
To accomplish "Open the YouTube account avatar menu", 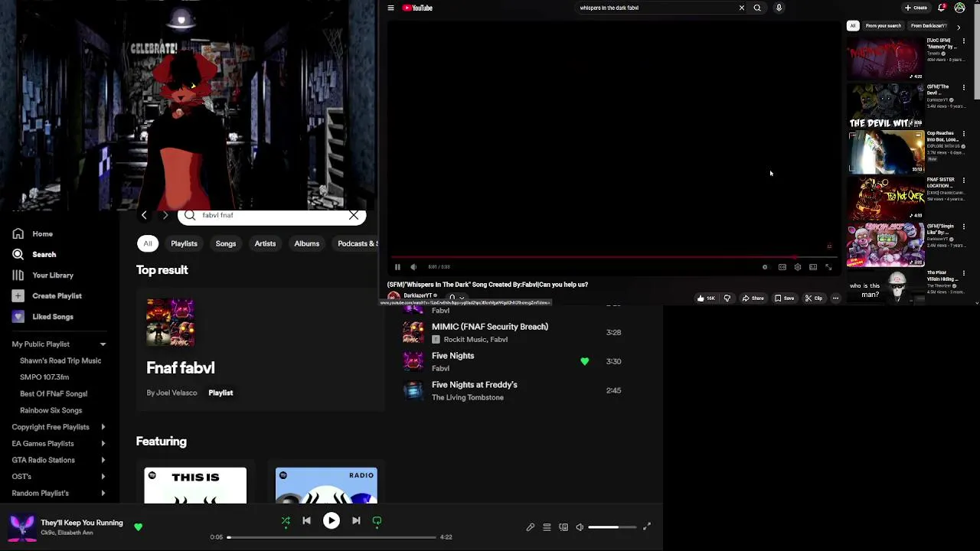I will [959, 8].
